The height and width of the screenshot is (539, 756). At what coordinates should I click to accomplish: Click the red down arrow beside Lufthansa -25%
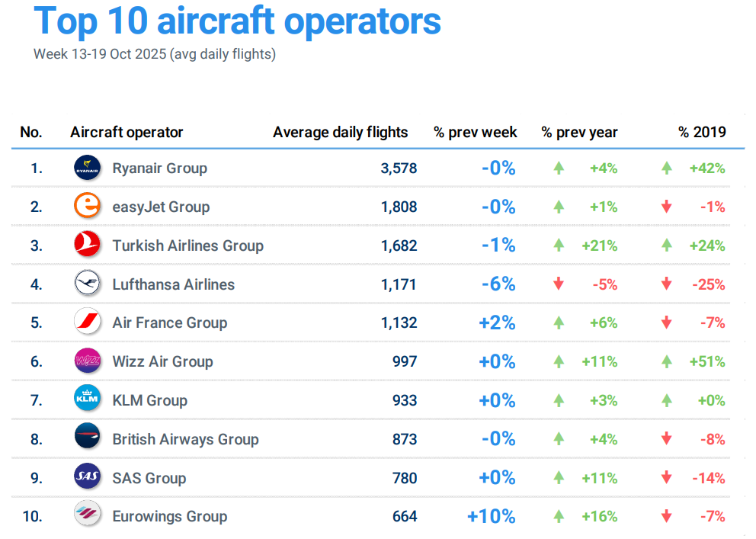(667, 284)
